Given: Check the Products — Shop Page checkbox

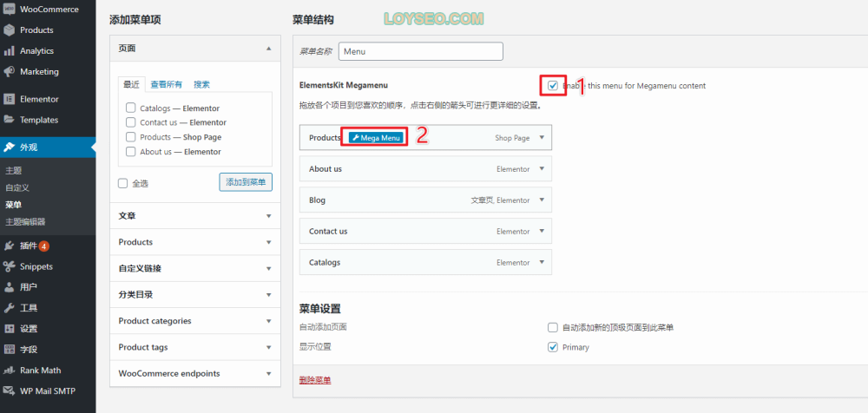Looking at the screenshot, I should [x=131, y=137].
